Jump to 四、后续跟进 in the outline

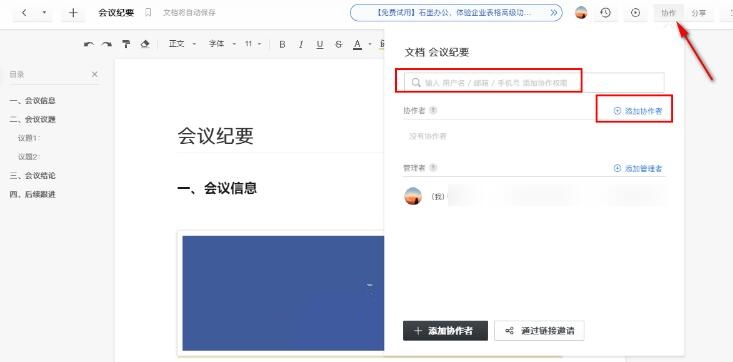click(x=33, y=194)
